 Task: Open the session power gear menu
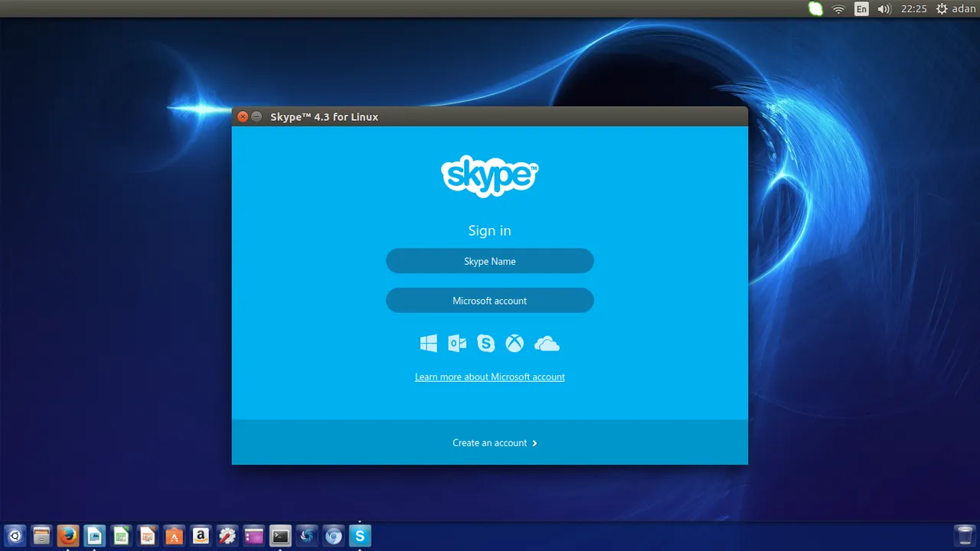[942, 9]
